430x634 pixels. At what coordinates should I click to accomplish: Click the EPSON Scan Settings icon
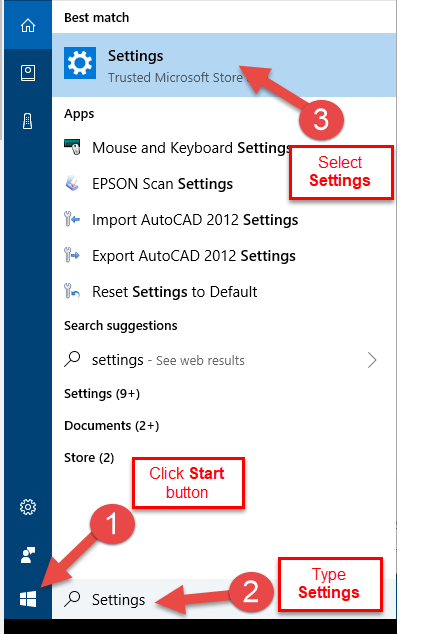pyautogui.click(x=72, y=183)
